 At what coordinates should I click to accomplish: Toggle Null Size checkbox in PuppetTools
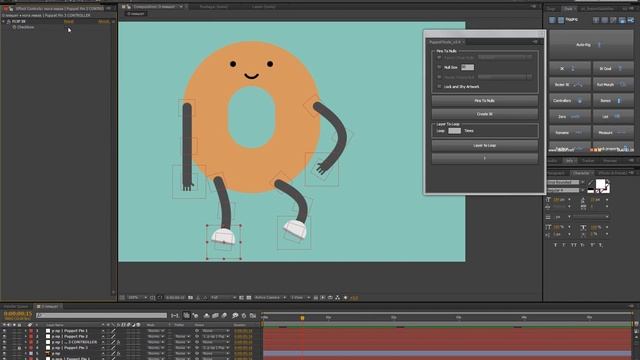click(440, 67)
